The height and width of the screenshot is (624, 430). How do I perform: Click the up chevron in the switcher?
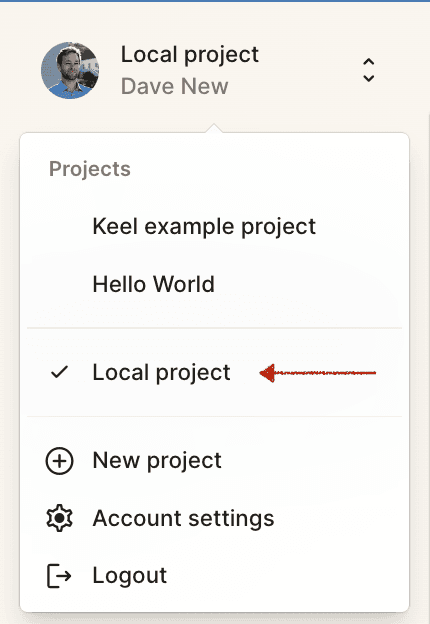(x=369, y=62)
